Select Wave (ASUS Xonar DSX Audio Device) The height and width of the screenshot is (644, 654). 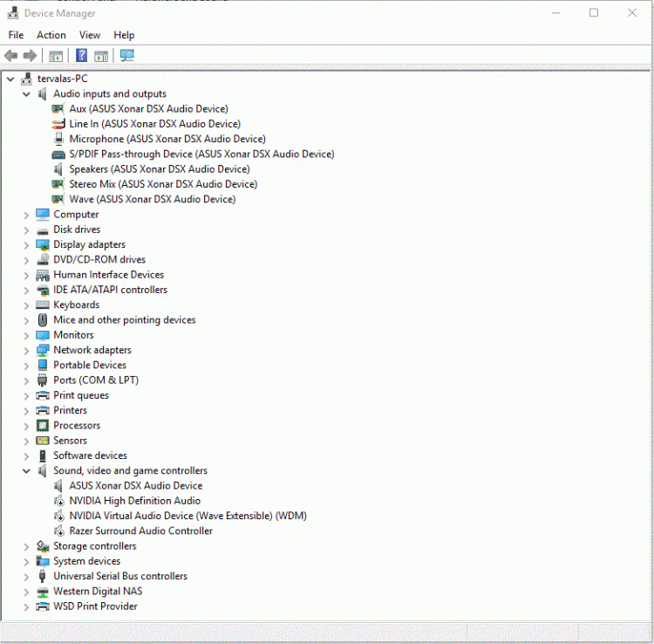[x=153, y=199]
